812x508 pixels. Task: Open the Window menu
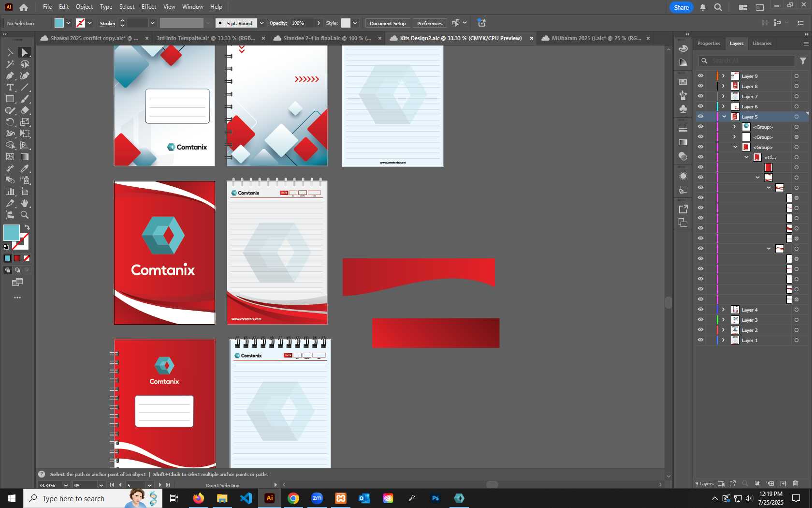(x=193, y=7)
